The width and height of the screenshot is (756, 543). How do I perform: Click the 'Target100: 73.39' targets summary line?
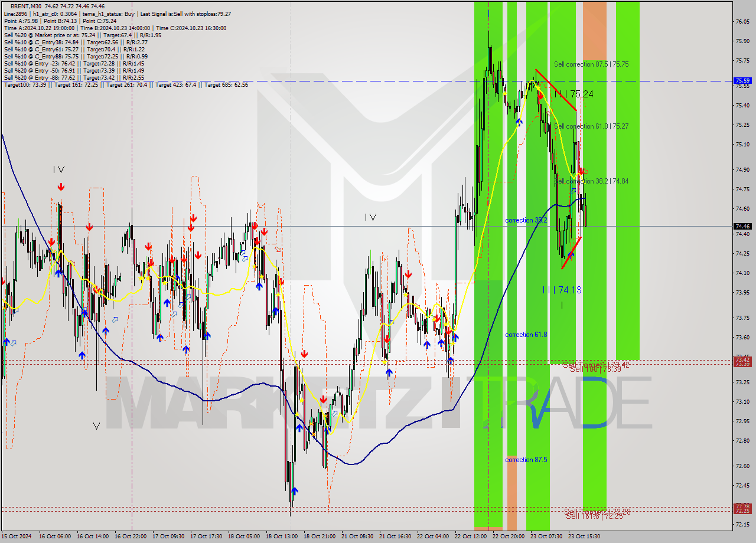click(126, 85)
